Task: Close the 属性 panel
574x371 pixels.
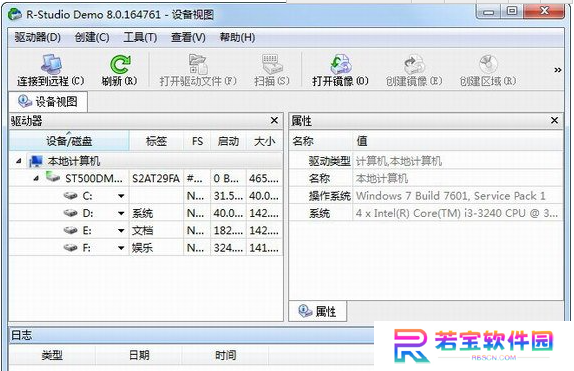Action: click(554, 120)
